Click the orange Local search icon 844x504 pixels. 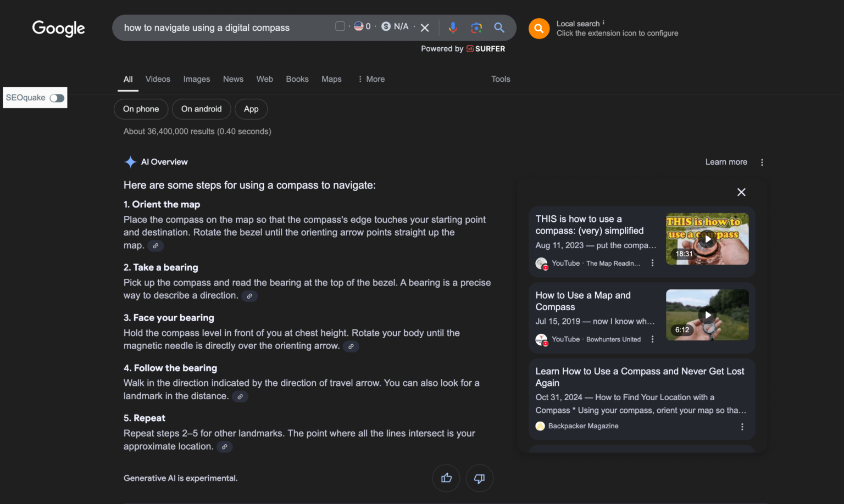(x=538, y=29)
